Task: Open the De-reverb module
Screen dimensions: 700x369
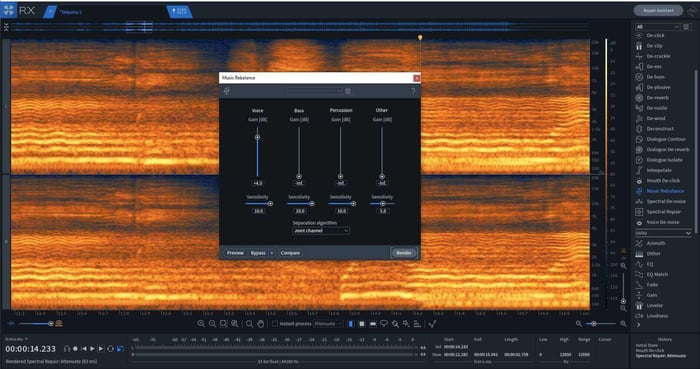Action: pos(657,98)
